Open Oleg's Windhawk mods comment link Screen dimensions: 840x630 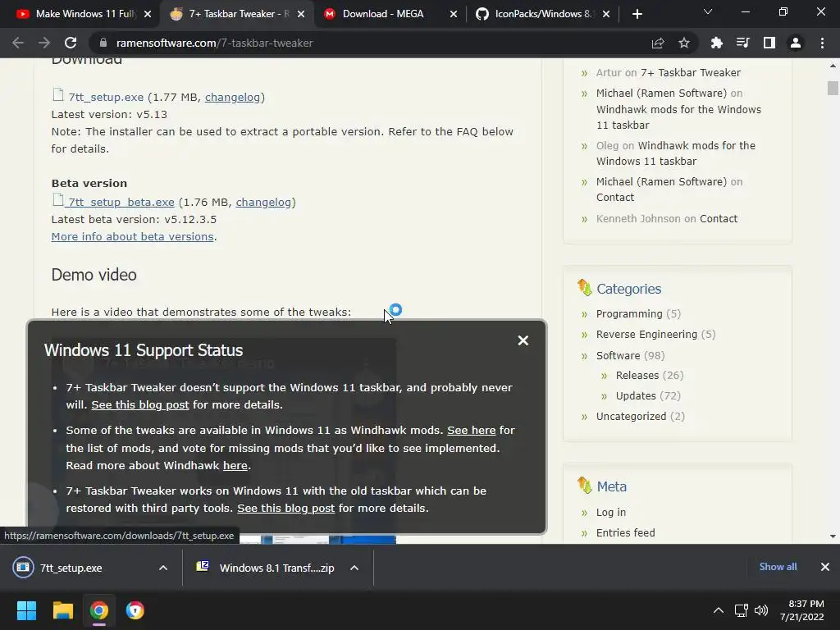[676, 153]
